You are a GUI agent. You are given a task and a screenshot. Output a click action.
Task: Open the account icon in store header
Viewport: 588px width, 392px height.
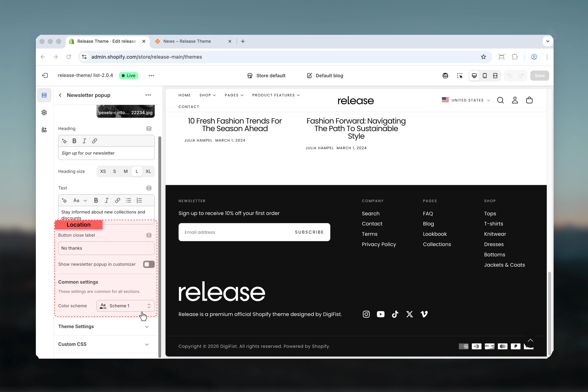point(515,100)
